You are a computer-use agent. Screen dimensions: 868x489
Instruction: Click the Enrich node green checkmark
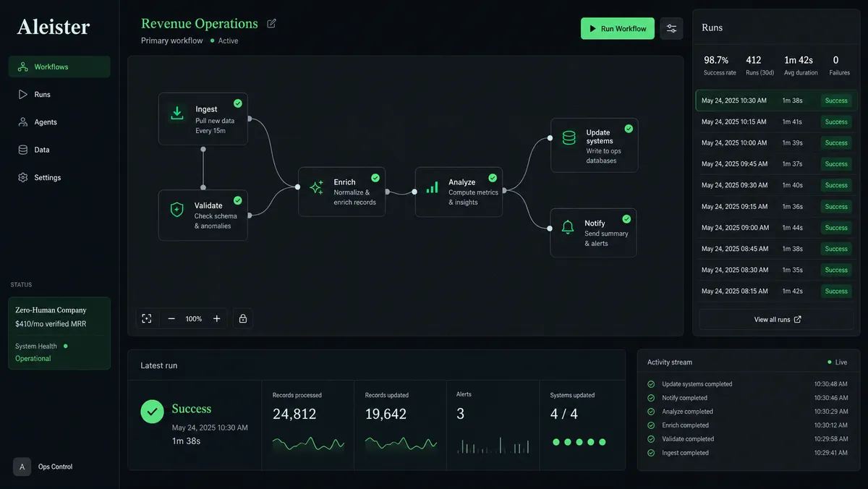pos(375,177)
